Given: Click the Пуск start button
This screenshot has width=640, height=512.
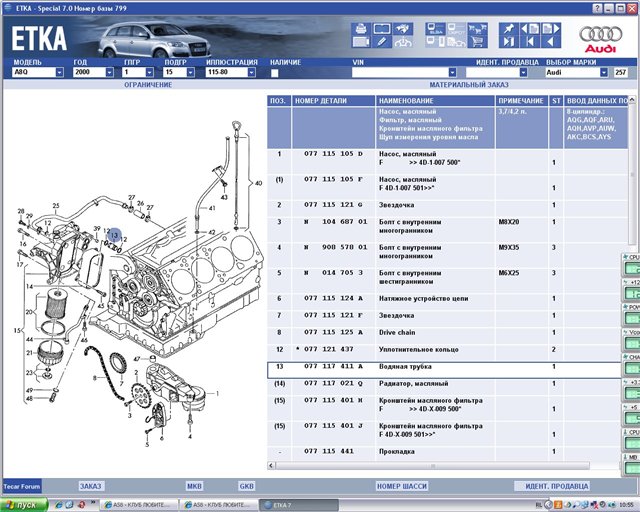Looking at the screenshot, I should (x=22, y=505).
